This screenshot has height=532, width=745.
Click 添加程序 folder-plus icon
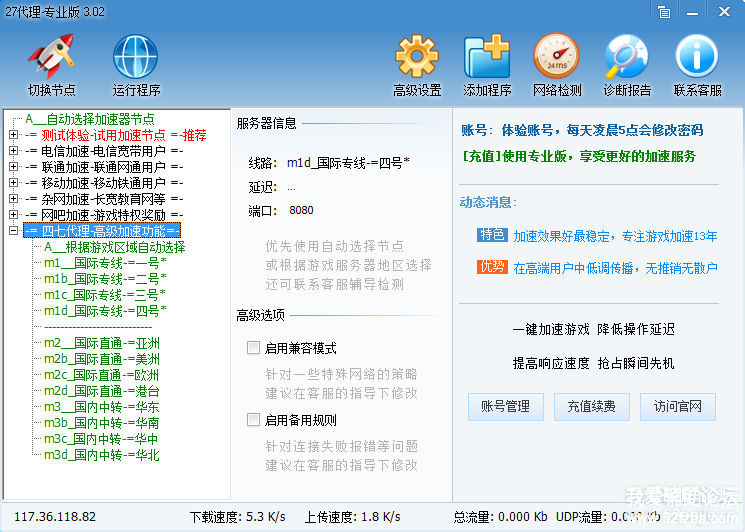(487, 56)
